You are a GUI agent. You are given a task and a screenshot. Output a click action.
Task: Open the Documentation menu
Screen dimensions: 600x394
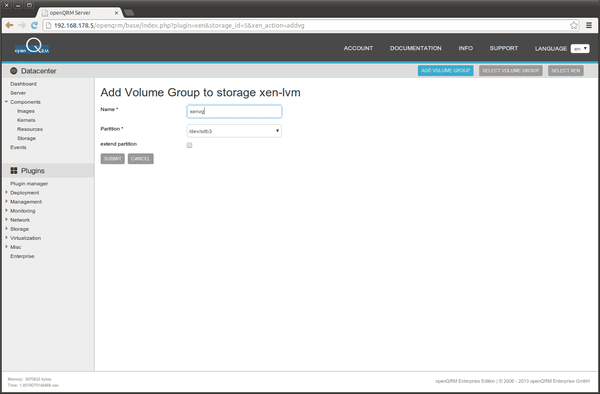(x=416, y=48)
